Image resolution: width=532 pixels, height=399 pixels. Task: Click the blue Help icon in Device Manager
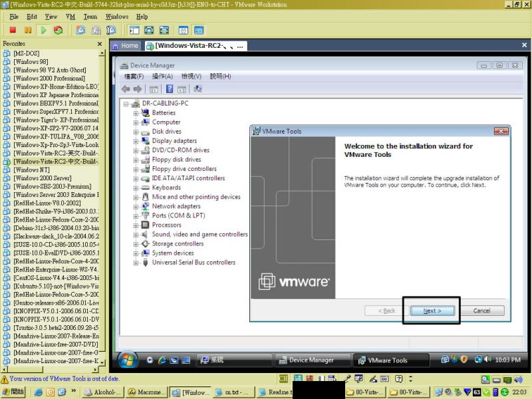[170, 89]
